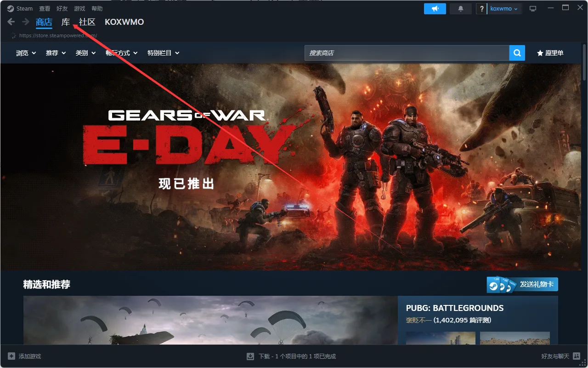The width and height of the screenshot is (588, 368).
Task: Click the PUBG: BATTLEGROUNDS title
Action: pos(455,308)
